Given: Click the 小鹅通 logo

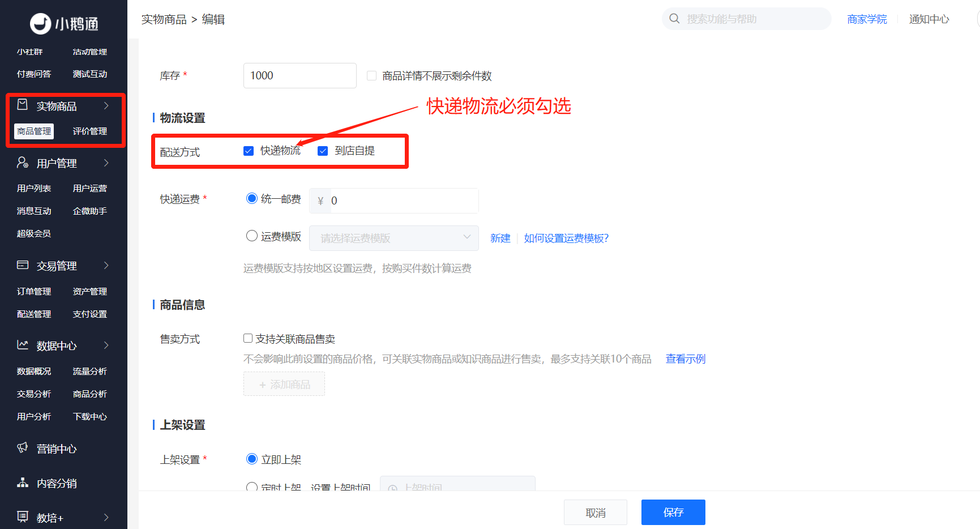Looking at the screenshot, I should [x=64, y=23].
